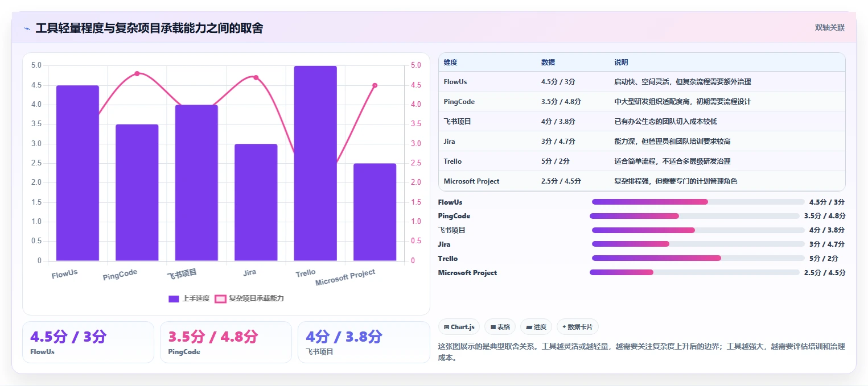Image resolution: width=868 pixels, height=386 pixels.
Task: Click the Microsoft Project progress bar
Action: (694, 272)
